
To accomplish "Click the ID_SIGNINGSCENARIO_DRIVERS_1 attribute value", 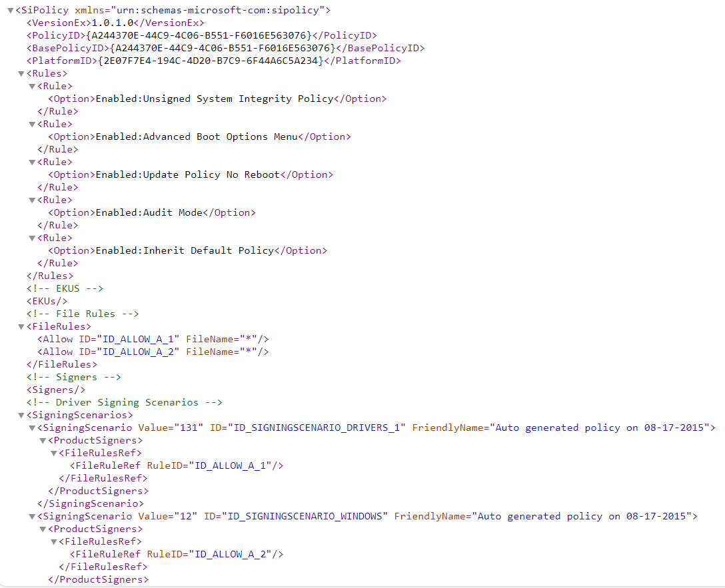I will (317, 428).
